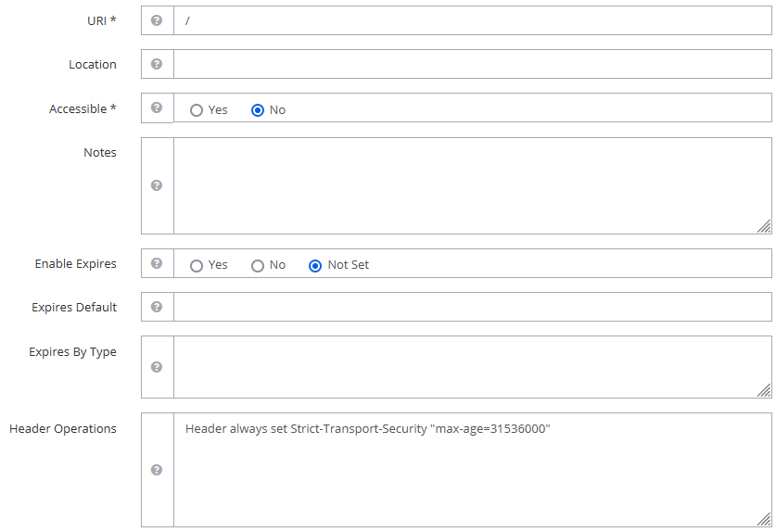
Task: Click the Expires By Type text area
Action: click(x=472, y=367)
